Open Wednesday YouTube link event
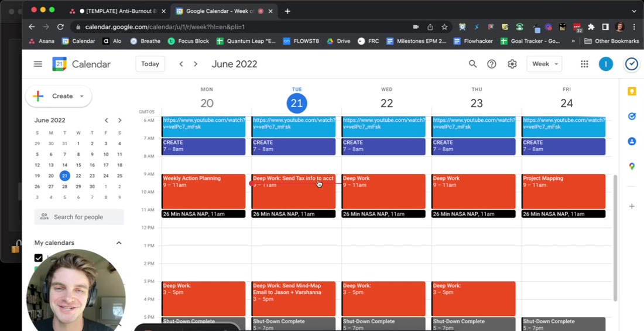Viewport: 644px width, 331px height. click(383, 127)
